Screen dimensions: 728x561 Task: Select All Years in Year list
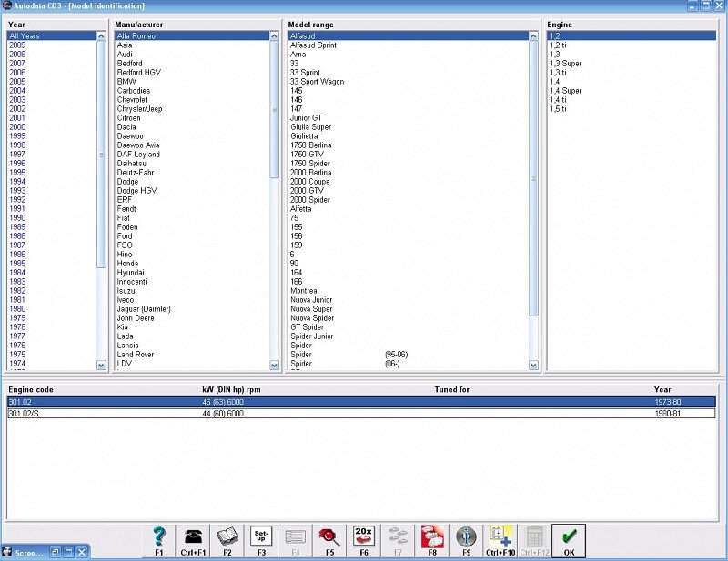[52, 35]
